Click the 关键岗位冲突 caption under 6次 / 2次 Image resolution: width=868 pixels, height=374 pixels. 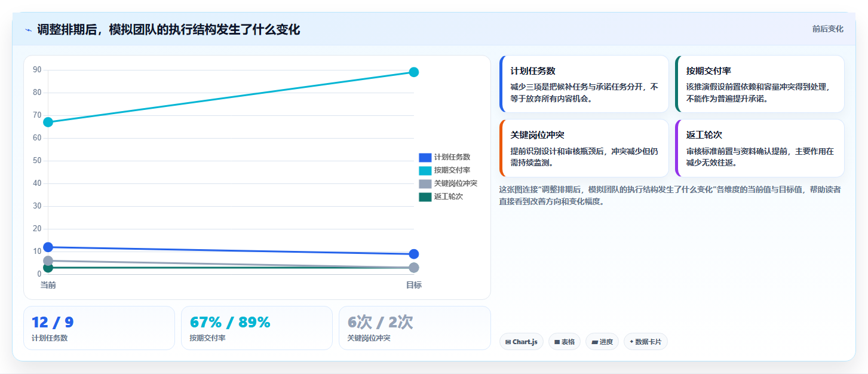click(369, 338)
